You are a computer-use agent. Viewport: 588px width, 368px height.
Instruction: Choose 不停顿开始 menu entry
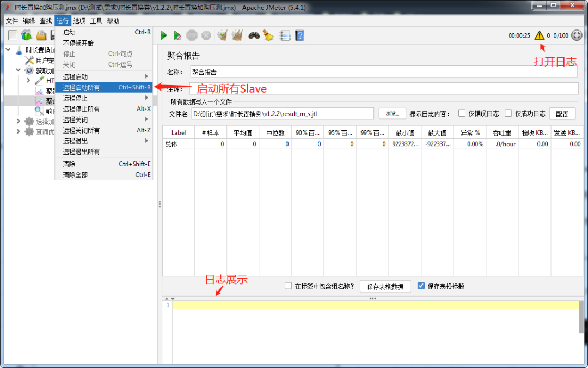(104, 43)
